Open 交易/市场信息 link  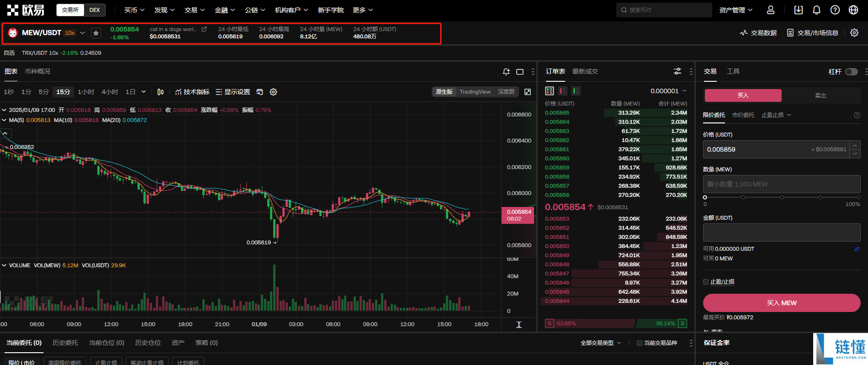tap(812, 33)
